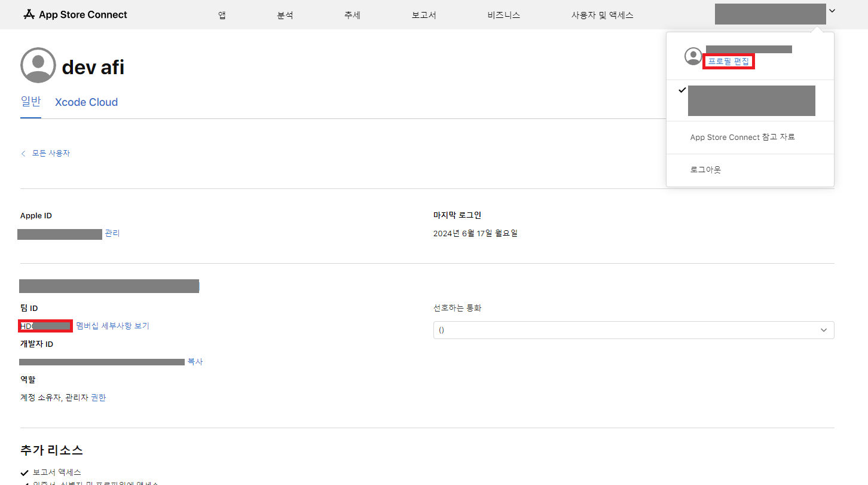Click the large dev afi avatar icon
Image resolution: width=868 pixels, height=485 pixels.
[x=38, y=65]
